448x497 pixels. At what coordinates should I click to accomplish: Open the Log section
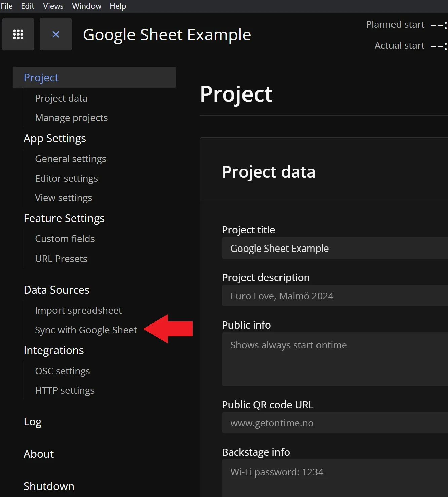click(33, 422)
